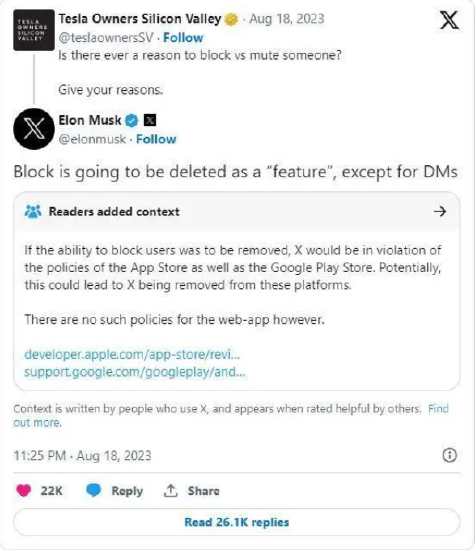Viewport: 475px width, 550px height.
Task: Open the tweet info circle icon
Action: pyautogui.click(x=450, y=455)
